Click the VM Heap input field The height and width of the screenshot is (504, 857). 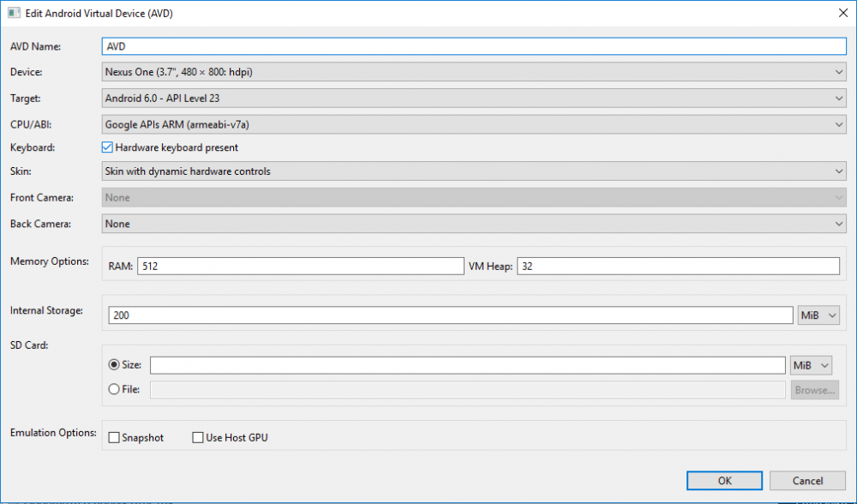pyautogui.click(x=678, y=267)
